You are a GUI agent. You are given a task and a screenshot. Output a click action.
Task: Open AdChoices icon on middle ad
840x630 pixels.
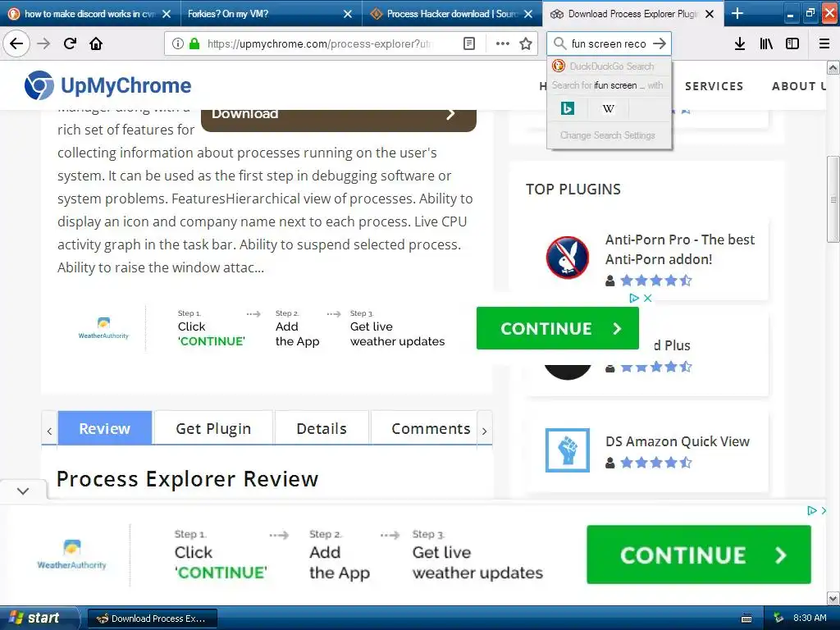click(634, 298)
